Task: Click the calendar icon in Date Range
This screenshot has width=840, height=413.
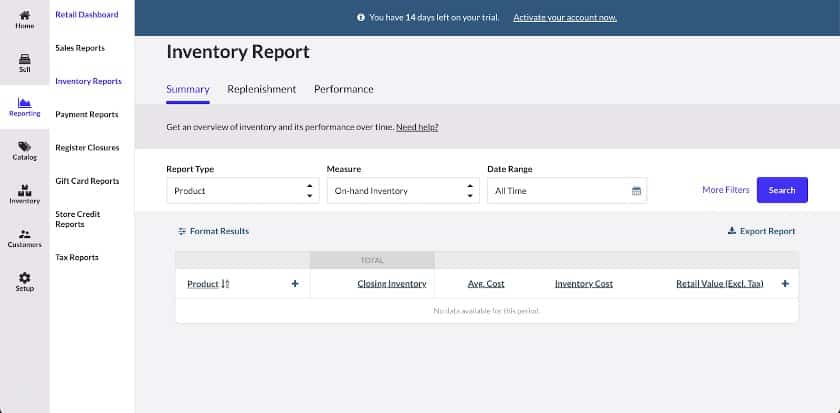Action: (636, 191)
